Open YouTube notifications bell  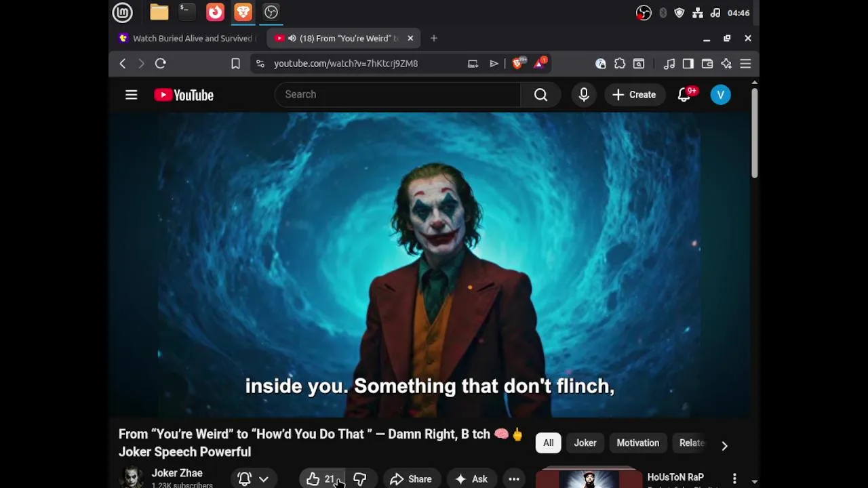click(684, 95)
